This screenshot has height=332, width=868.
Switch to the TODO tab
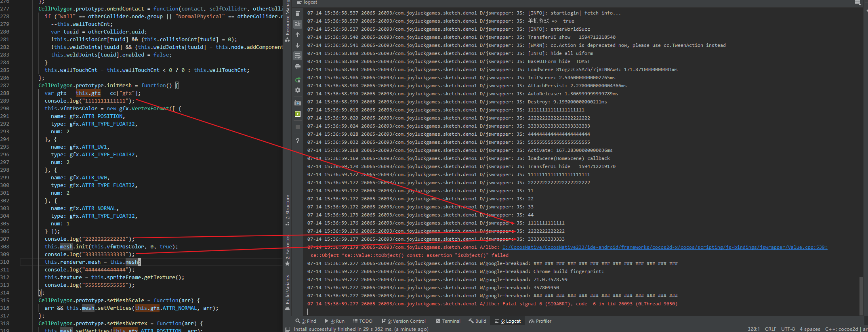(363, 321)
